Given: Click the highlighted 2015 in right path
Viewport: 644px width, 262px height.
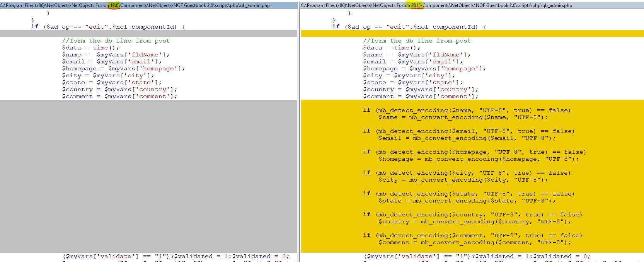Looking at the screenshot, I should [416, 5].
